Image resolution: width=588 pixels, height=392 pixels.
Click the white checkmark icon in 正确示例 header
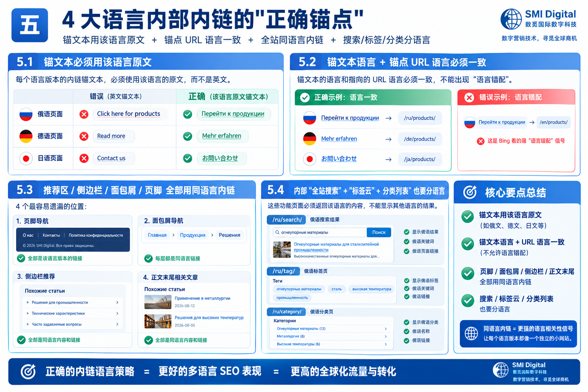[x=305, y=98]
